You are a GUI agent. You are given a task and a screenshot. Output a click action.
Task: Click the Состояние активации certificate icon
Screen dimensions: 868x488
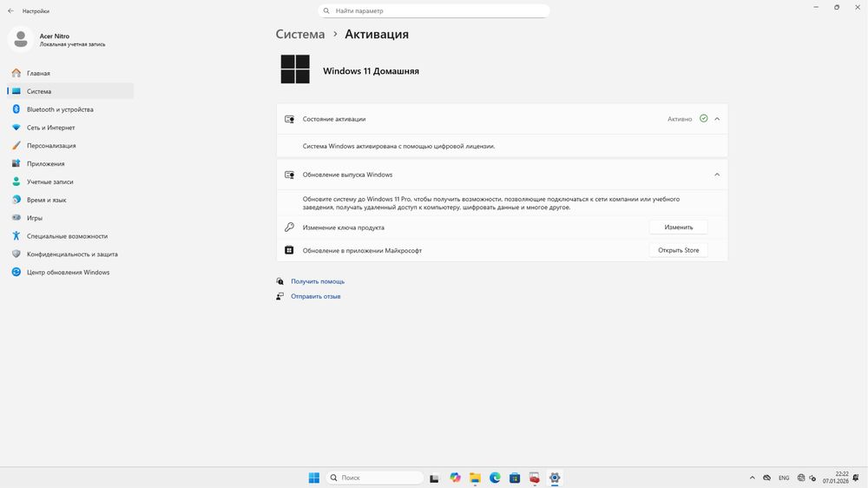click(x=289, y=119)
